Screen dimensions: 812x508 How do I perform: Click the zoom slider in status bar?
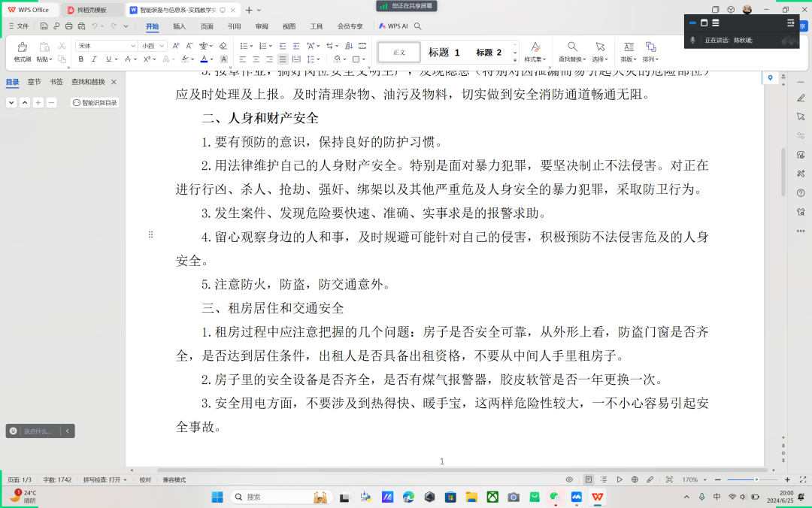[x=756, y=479]
